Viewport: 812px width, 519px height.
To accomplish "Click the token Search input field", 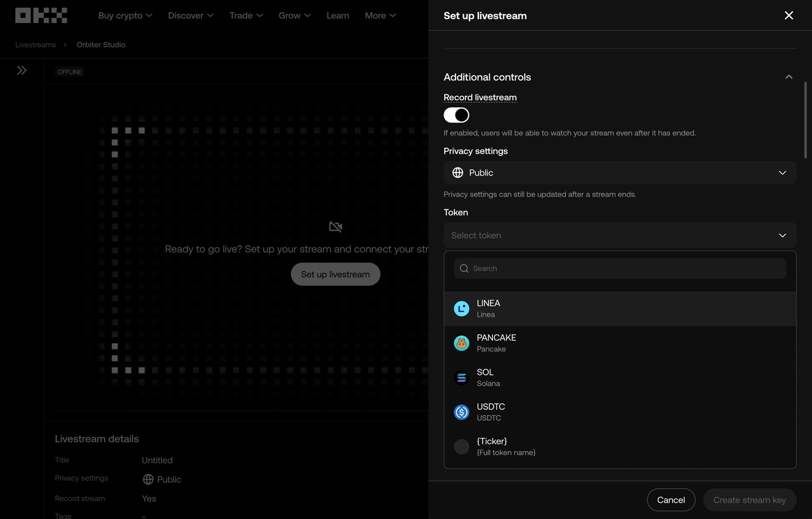I will coord(620,268).
